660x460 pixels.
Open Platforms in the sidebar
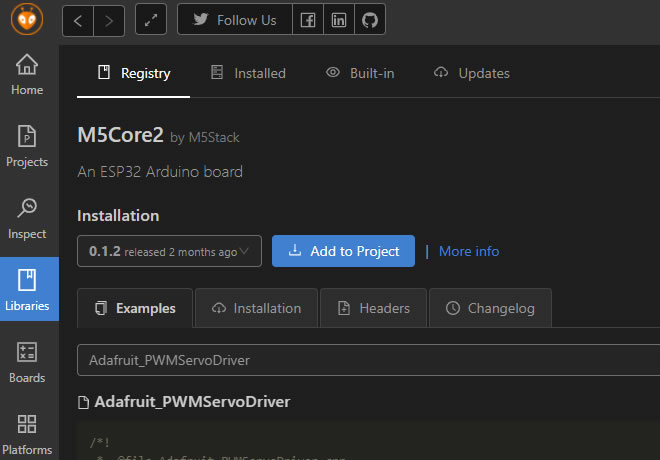[27, 435]
